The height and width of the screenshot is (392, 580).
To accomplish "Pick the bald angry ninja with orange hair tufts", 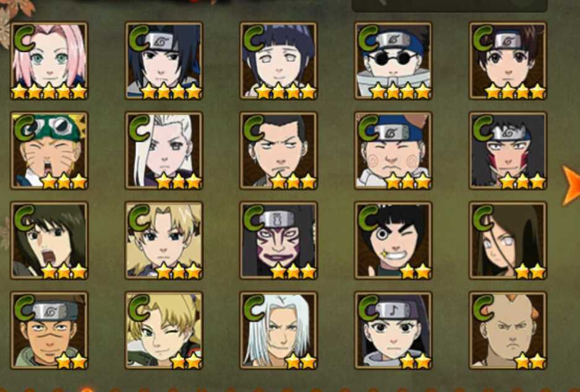I will (x=508, y=331).
